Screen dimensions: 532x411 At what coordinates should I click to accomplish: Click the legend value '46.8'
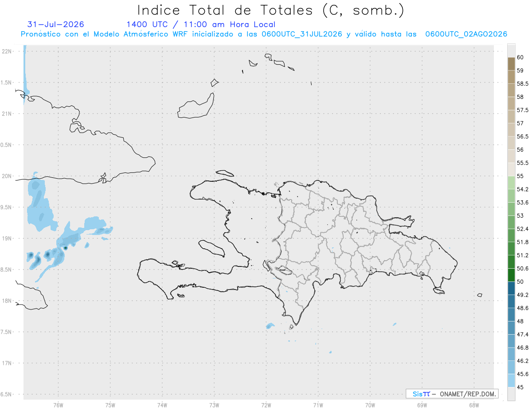[523, 348]
